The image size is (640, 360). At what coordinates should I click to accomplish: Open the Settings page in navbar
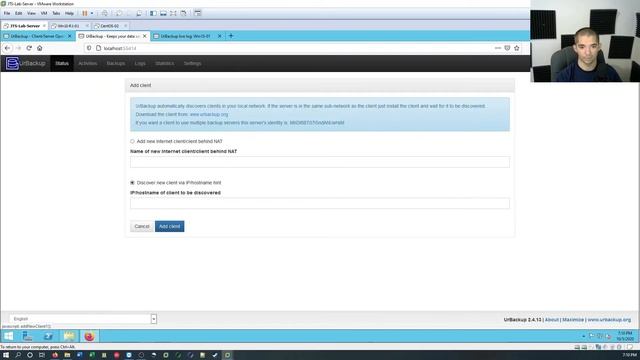[192, 63]
